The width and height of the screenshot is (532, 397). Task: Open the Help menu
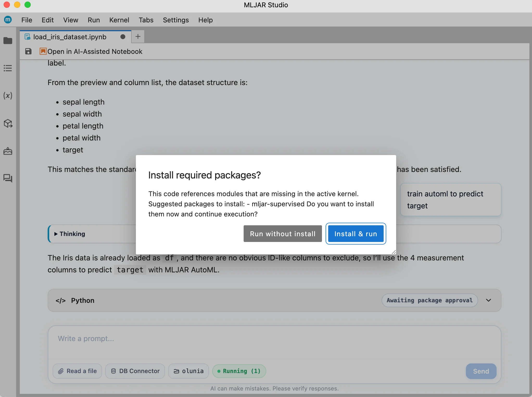[206, 20]
